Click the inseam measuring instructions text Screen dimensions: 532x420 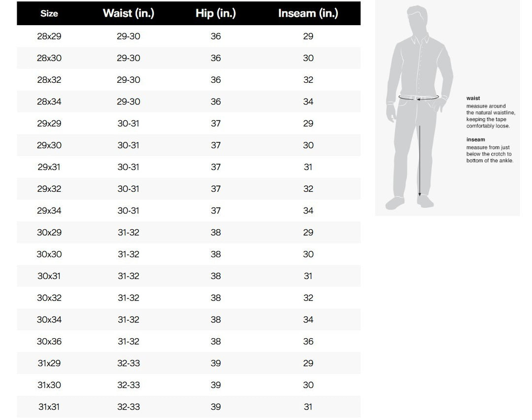490,154
